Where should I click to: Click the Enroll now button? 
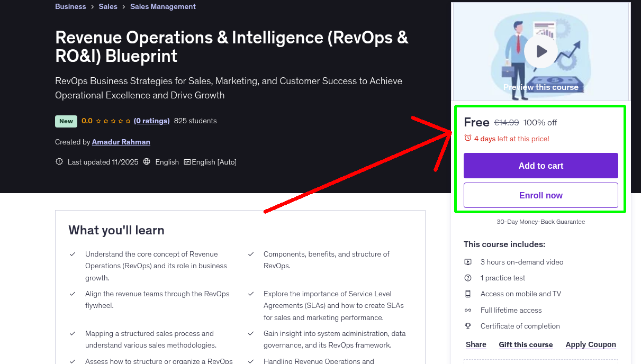point(540,195)
